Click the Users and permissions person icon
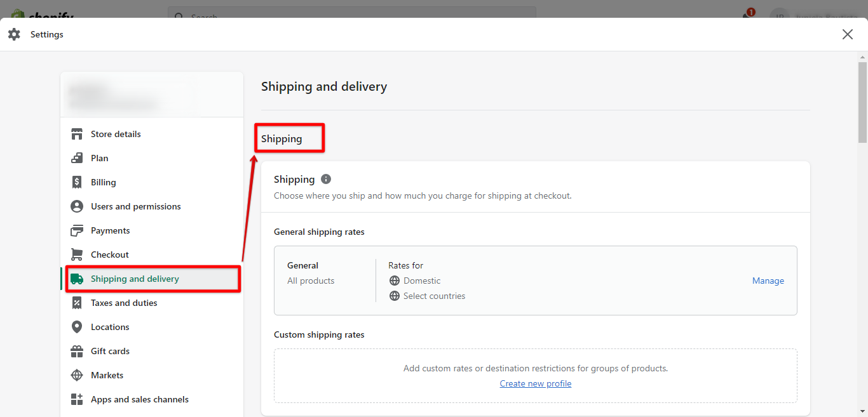The width and height of the screenshot is (868, 417). click(x=77, y=206)
